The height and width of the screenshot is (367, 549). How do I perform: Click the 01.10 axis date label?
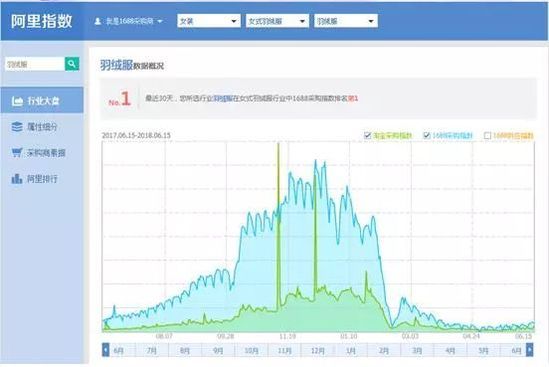[349, 336]
